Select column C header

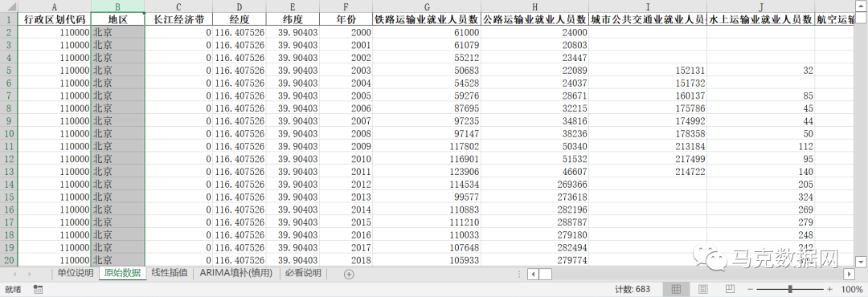click(178, 6)
